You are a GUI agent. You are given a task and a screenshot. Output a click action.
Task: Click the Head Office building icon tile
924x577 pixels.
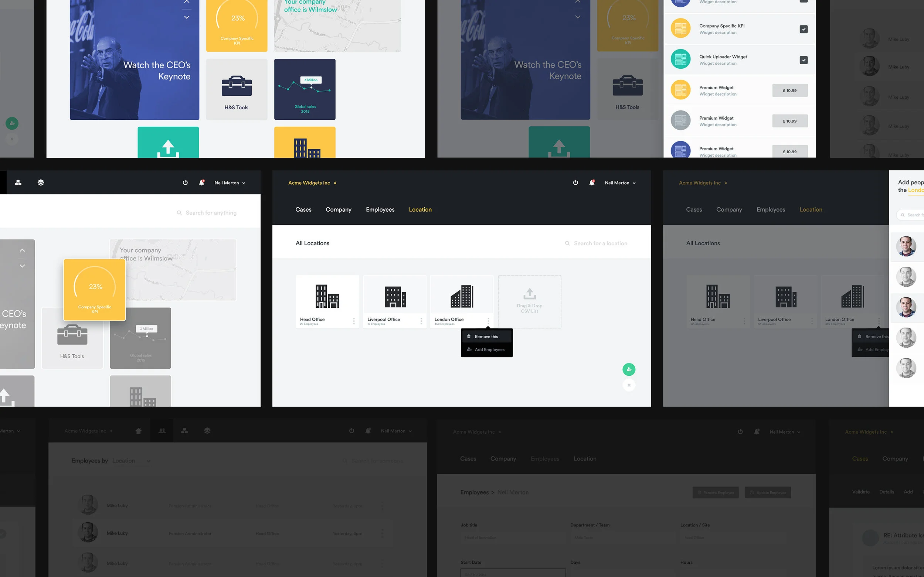(x=327, y=296)
